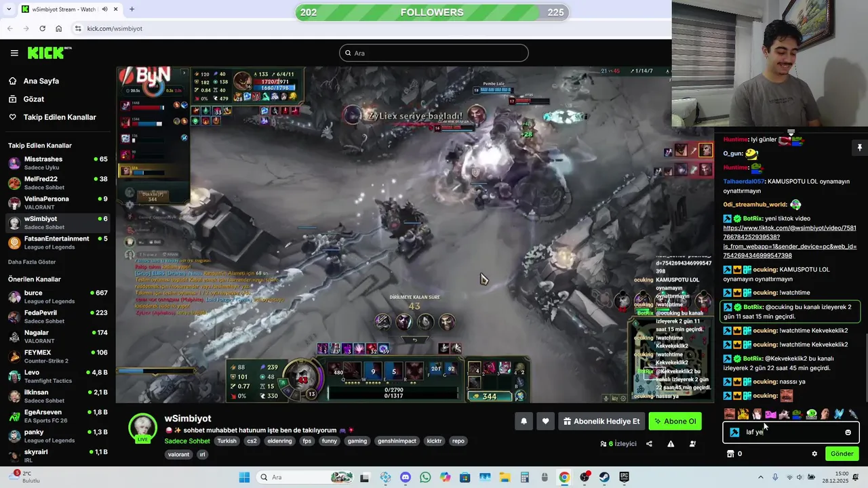This screenshot has width=868, height=488.
Task: Open the TikTok link in BotRix message
Action: click(790, 241)
